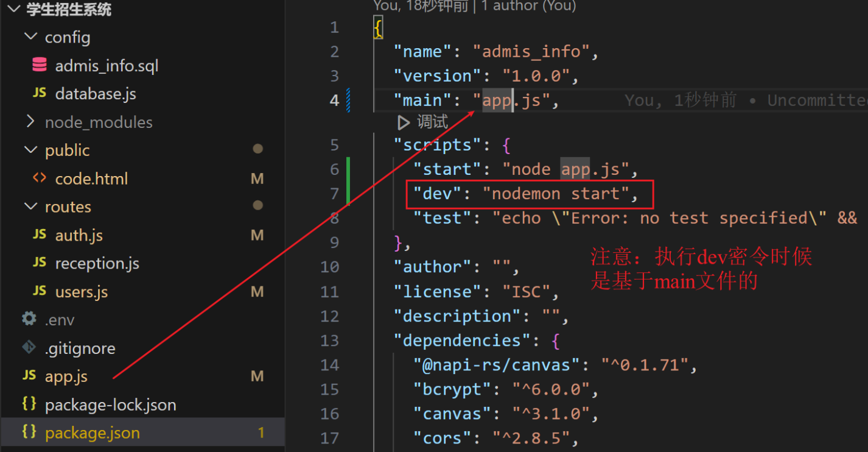Collapse the routes folder chevron
The image size is (868, 452).
pyautogui.click(x=30, y=207)
